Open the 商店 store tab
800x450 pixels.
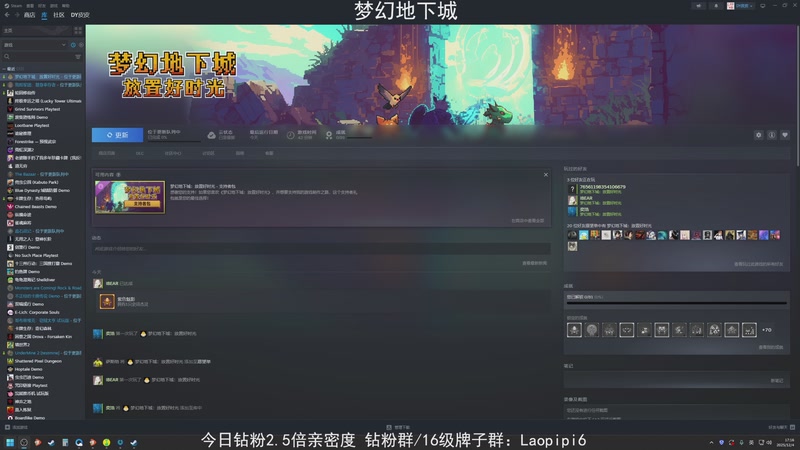click(x=30, y=15)
